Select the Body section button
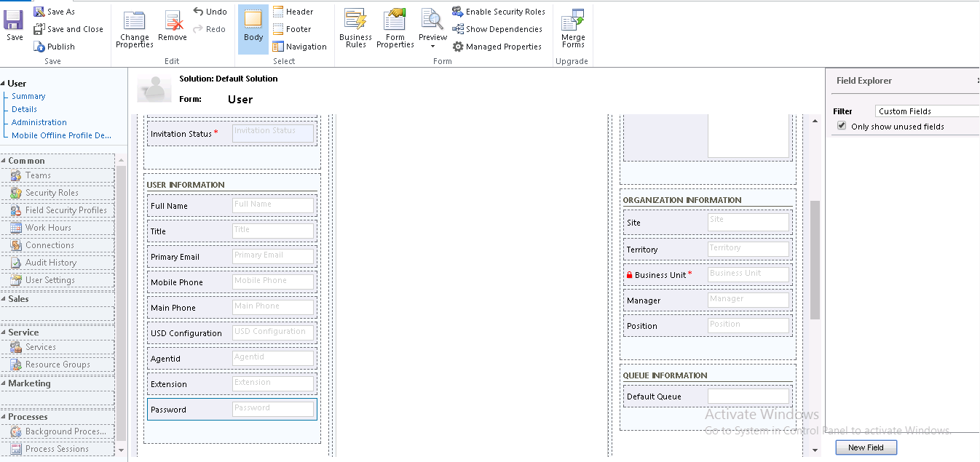Viewport: 980px width, 462px height. (x=253, y=29)
